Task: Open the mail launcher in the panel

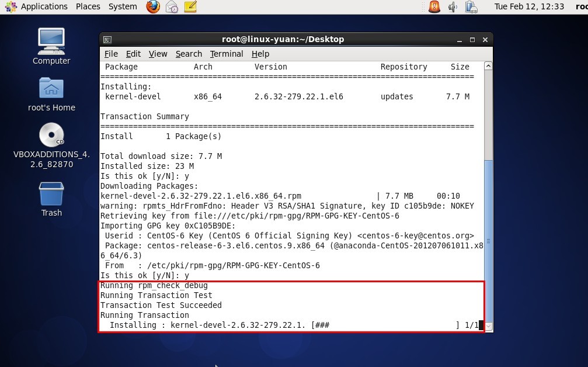Action: coord(172,7)
